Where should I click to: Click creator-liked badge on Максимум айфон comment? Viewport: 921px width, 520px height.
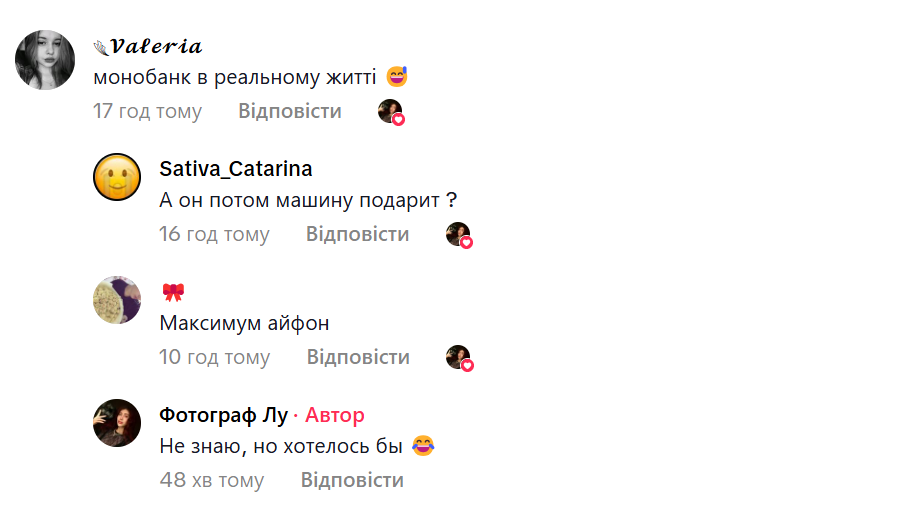tap(459, 358)
